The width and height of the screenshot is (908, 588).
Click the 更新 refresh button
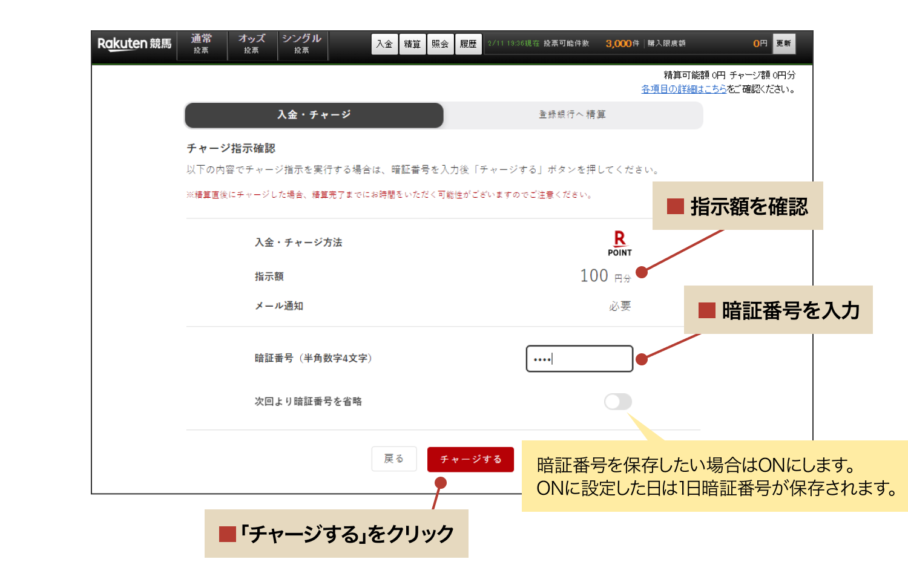pyautogui.click(x=783, y=44)
